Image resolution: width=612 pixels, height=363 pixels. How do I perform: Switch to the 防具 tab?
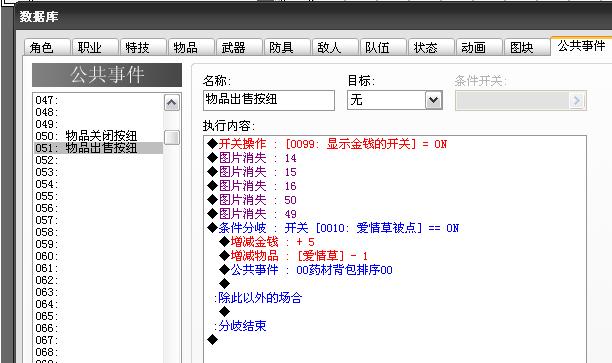(x=287, y=48)
